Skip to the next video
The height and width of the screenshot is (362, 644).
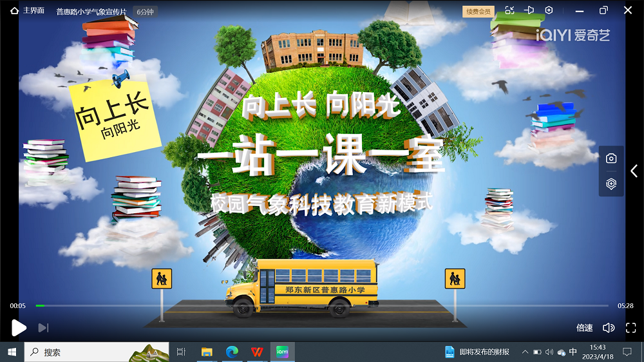pyautogui.click(x=43, y=328)
